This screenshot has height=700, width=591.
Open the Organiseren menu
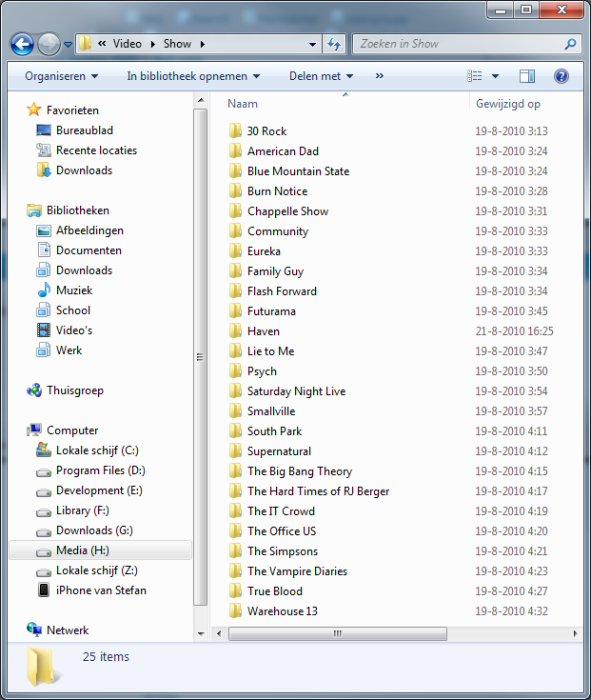61,76
